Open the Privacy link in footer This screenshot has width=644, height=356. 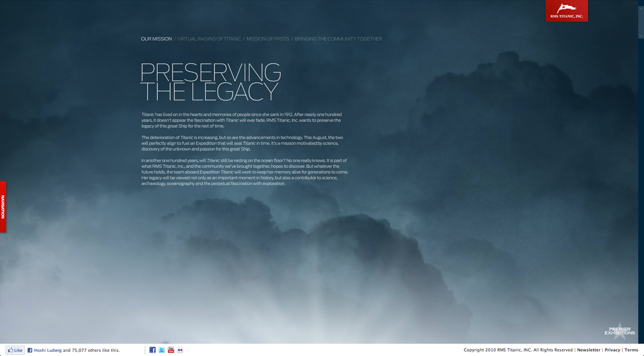pyautogui.click(x=612, y=350)
